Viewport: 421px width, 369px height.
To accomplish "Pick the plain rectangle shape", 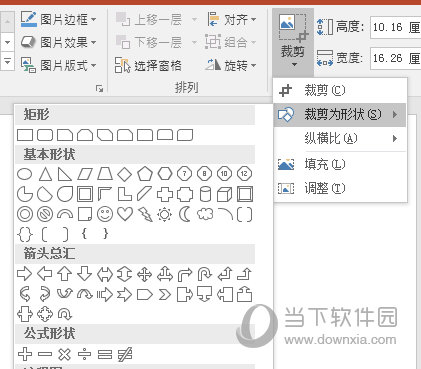I will point(25,135).
